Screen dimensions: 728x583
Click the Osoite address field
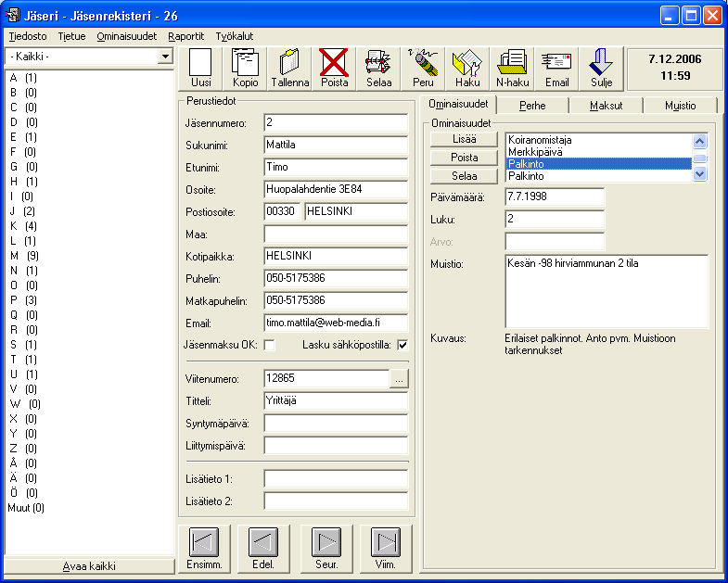coord(336,189)
